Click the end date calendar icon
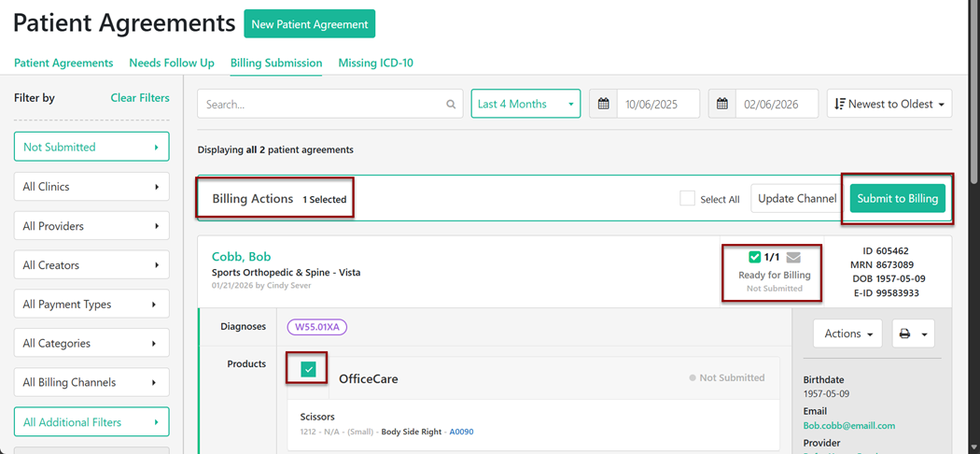Viewport: 980px width, 454px height. click(722, 105)
